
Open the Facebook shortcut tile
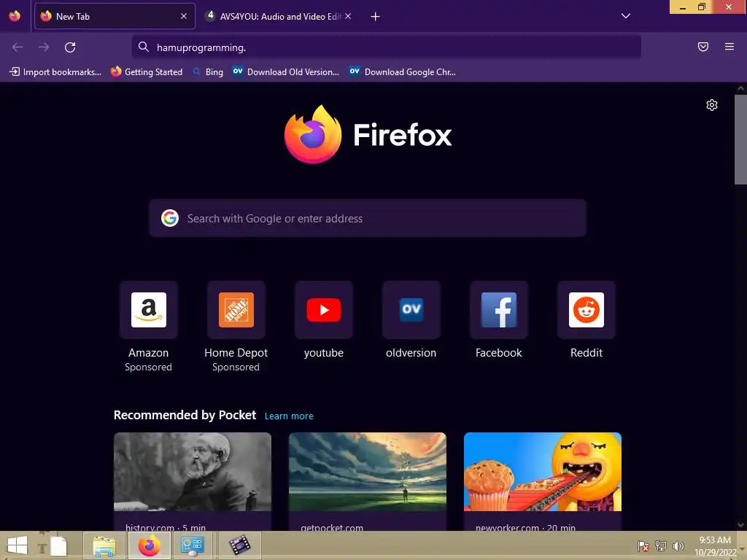[x=499, y=310]
